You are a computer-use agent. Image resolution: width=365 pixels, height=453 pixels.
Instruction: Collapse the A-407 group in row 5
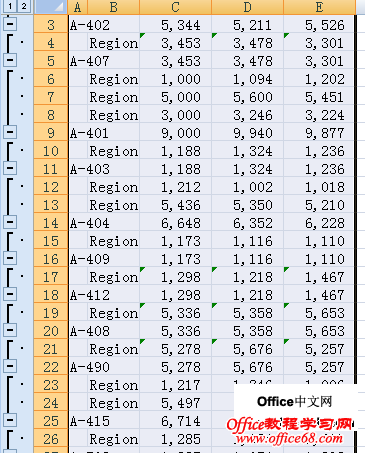click(10, 60)
